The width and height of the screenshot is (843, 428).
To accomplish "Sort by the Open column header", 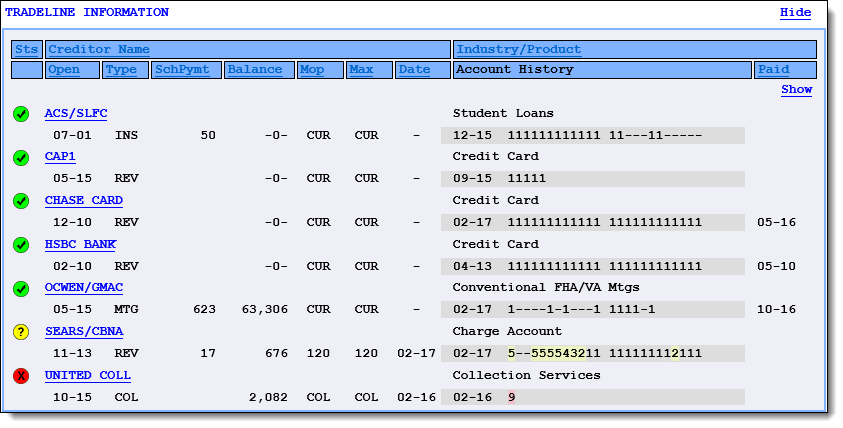I will [x=64, y=70].
